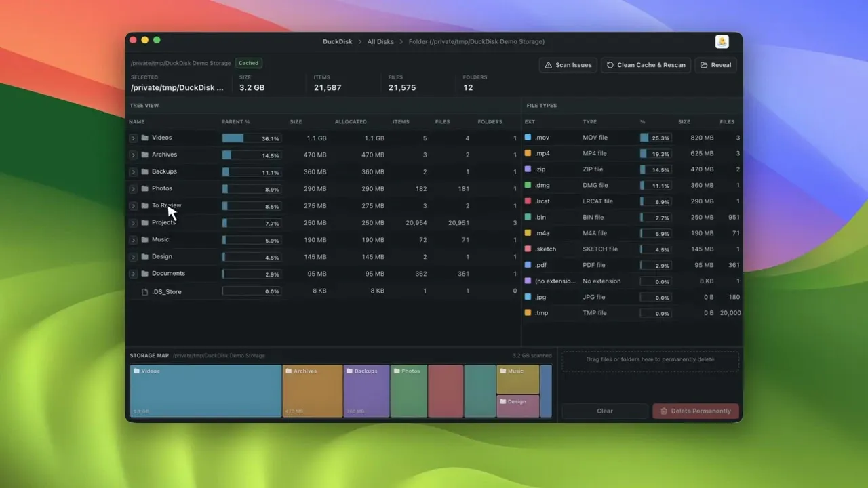Click the .sketch pink color swatch
Screen dimensions: 868x488
point(528,249)
